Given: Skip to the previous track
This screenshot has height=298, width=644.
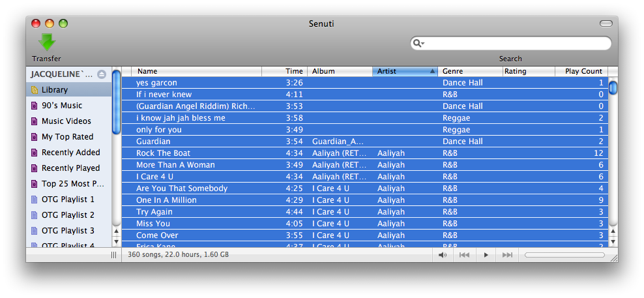Looking at the screenshot, I should (464, 255).
